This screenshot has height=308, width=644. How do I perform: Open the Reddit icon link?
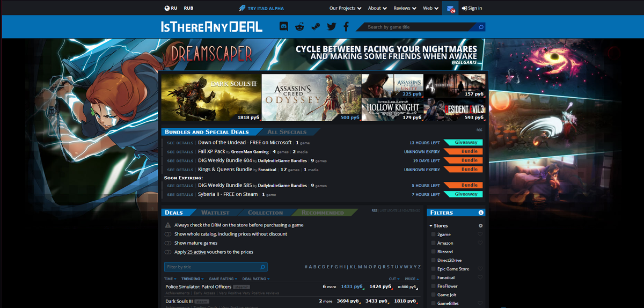point(299,26)
